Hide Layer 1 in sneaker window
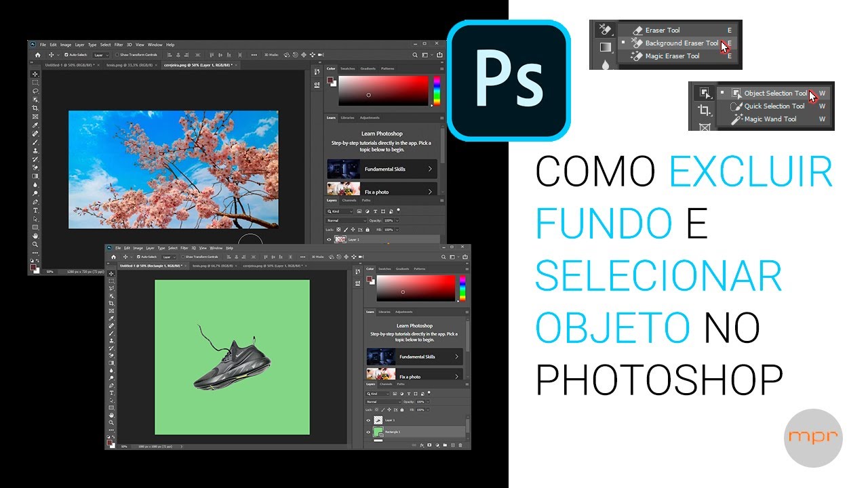The image size is (868, 488). (x=368, y=420)
